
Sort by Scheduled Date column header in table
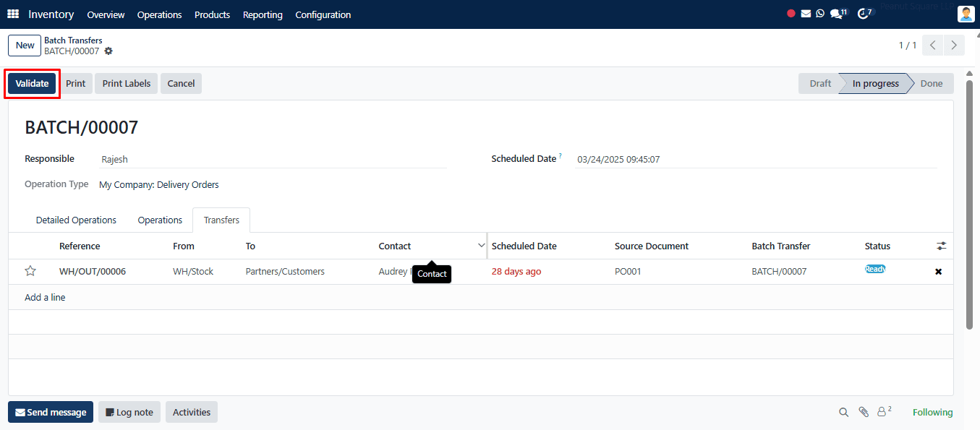click(x=524, y=246)
